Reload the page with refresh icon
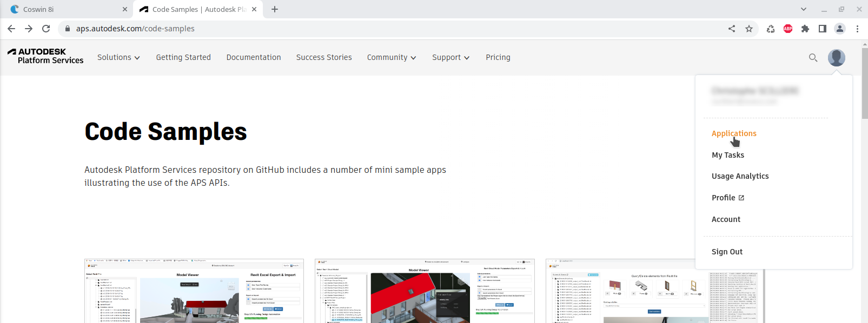The image size is (868, 323). coord(46,29)
